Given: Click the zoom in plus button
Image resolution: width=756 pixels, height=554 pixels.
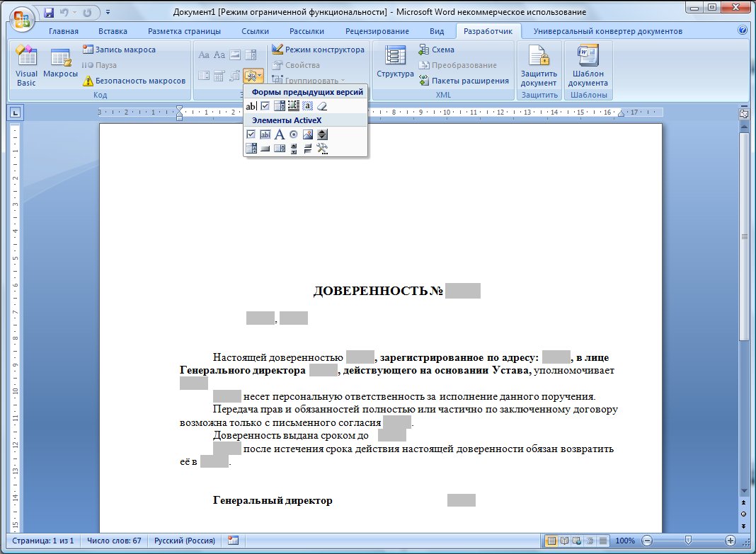Looking at the screenshot, I should click(731, 541).
